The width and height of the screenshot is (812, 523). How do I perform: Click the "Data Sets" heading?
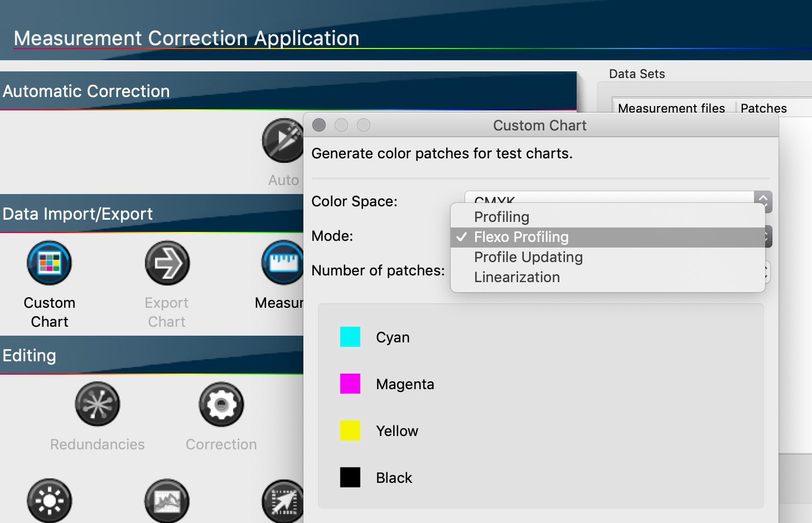(637, 74)
